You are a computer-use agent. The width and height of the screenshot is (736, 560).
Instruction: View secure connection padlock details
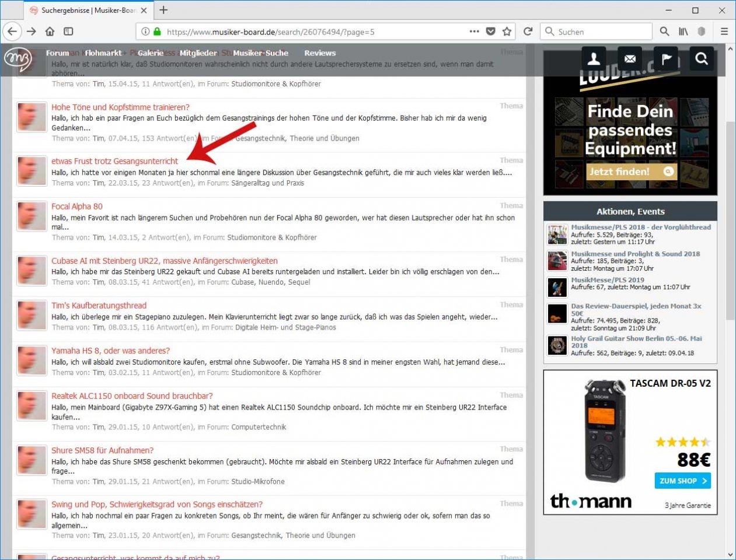click(x=157, y=32)
